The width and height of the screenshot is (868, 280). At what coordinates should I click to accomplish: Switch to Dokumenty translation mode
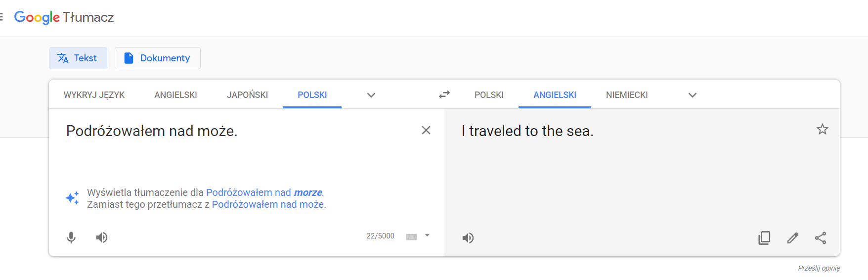click(158, 58)
